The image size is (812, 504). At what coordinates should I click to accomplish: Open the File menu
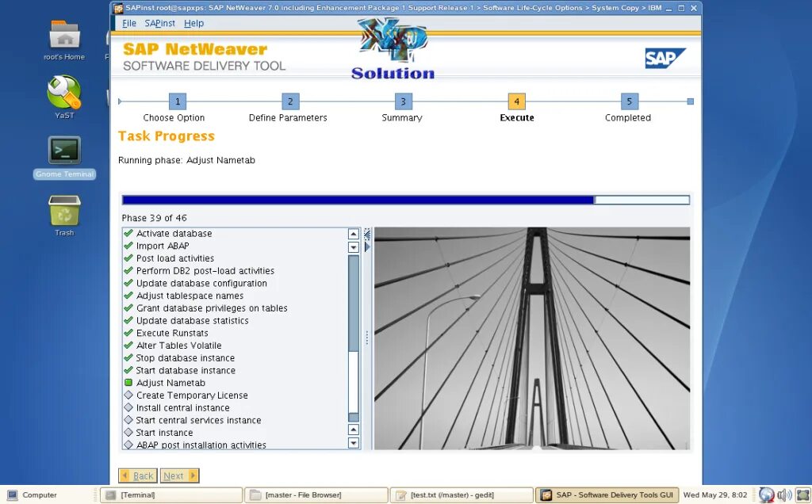click(129, 23)
